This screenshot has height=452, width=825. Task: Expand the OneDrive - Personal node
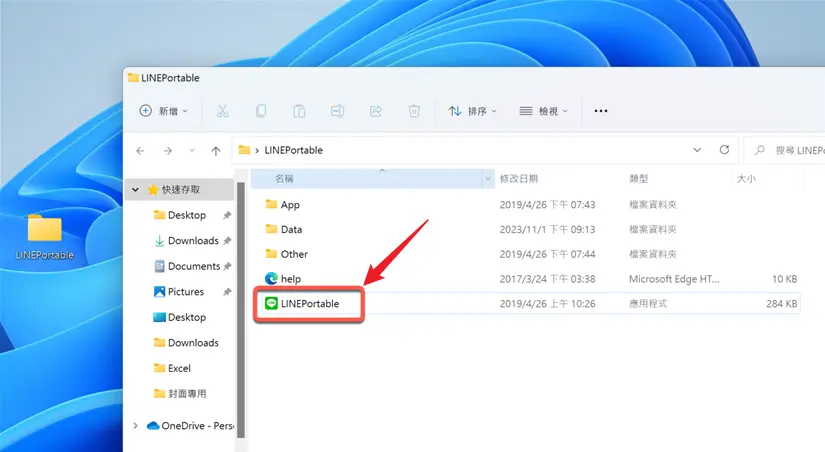[135, 426]
